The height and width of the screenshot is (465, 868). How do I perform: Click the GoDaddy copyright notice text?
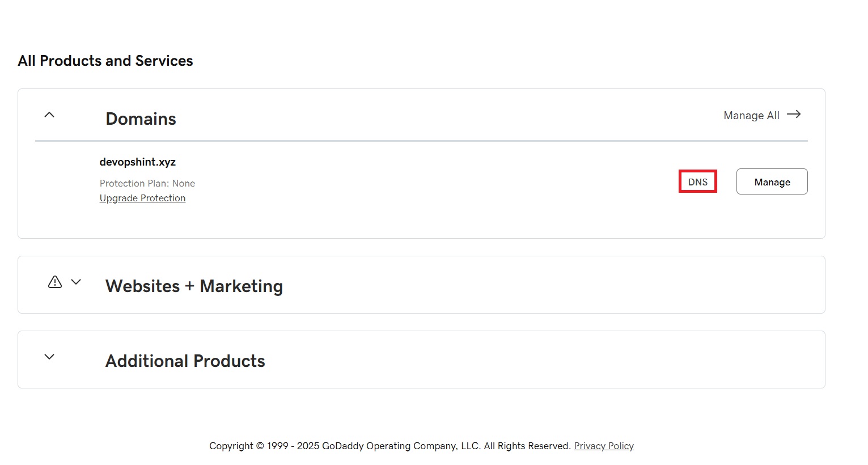(390, 446)
